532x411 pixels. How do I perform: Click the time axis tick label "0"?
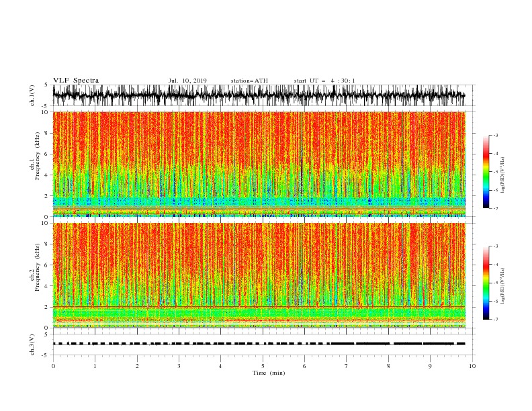click(x=53, y=366)
